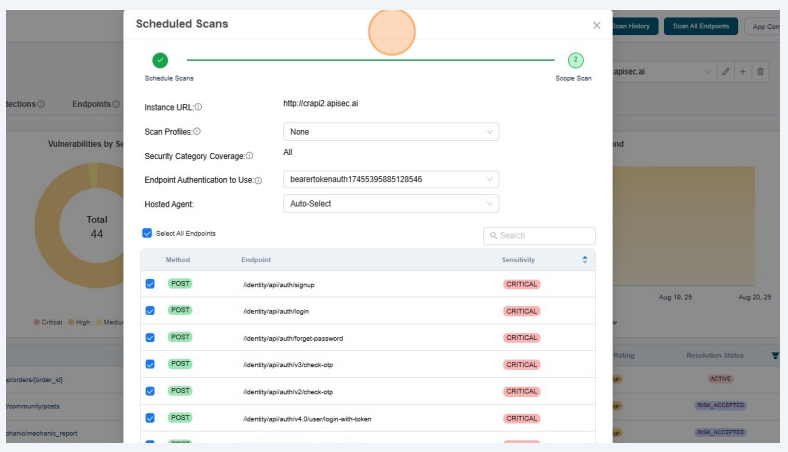Switch to the Endpoints tab
Screen dimensions: 788x452
pyautogui.click(x=91, y=103)
